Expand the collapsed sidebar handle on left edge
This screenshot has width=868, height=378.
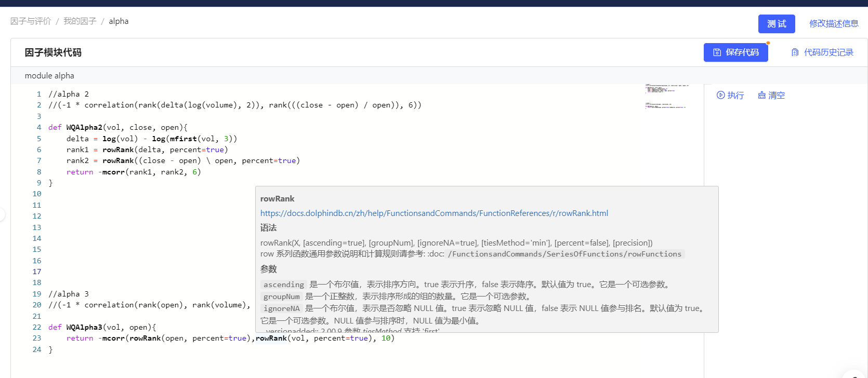[x=2, y=214]
